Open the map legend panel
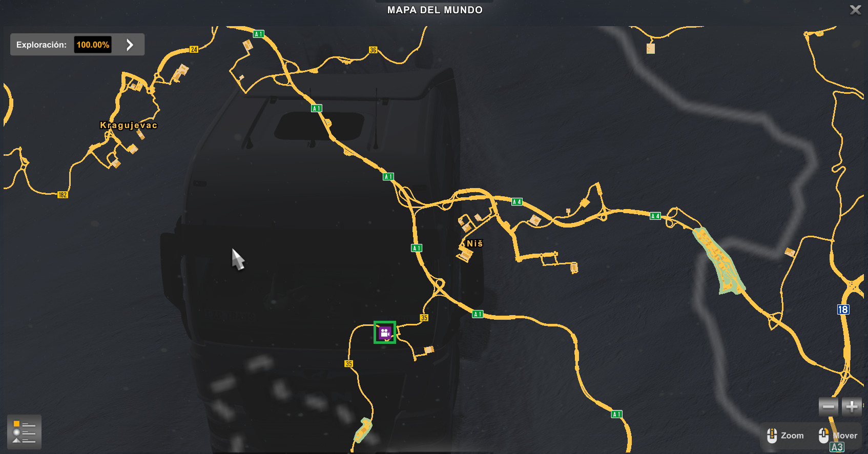The height and width of the screenshot is (454, 868). point(24,432)
